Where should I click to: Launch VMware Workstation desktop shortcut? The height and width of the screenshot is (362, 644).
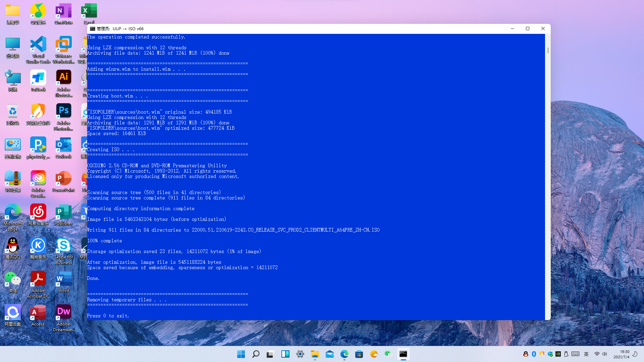[63, 45]
